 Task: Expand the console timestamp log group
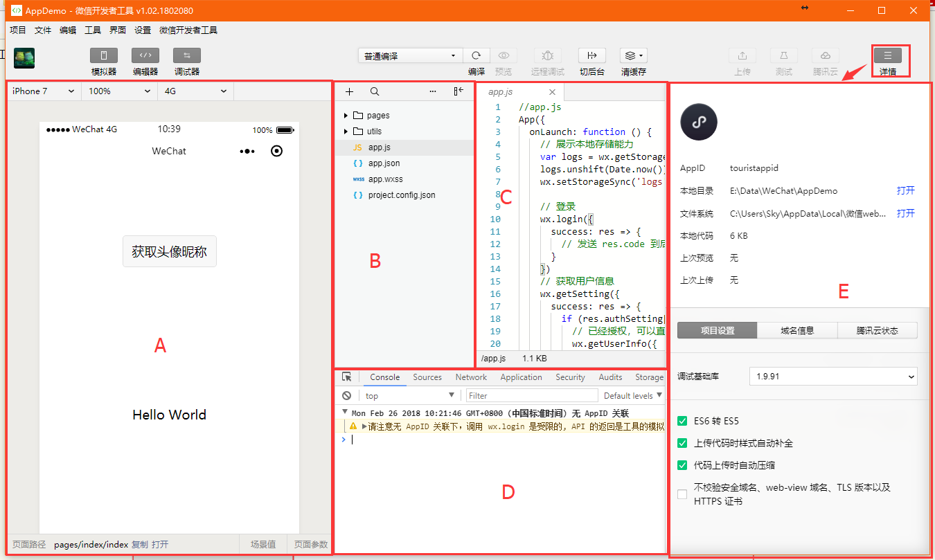point(345,413)
